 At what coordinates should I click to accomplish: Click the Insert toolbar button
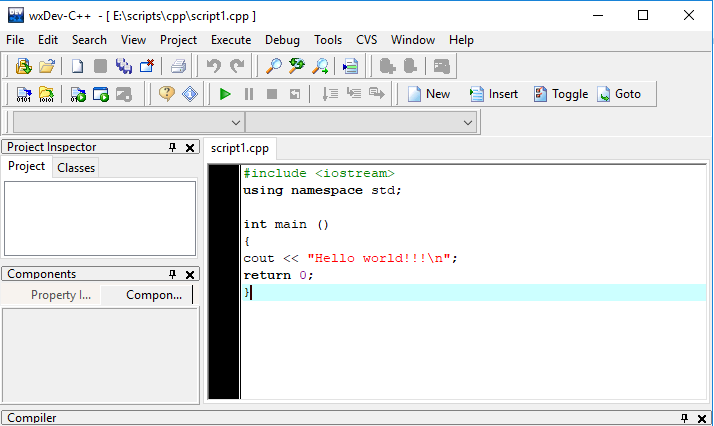[x=494, y=94]
